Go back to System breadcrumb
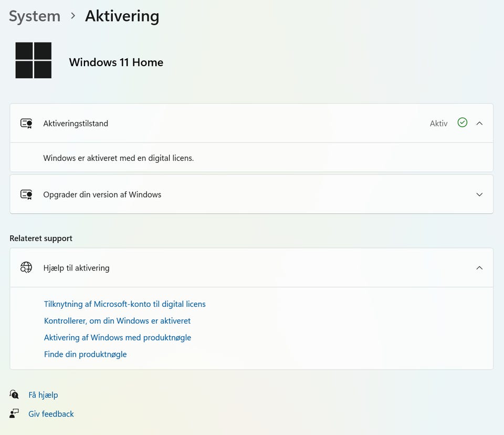 (35, 16)
